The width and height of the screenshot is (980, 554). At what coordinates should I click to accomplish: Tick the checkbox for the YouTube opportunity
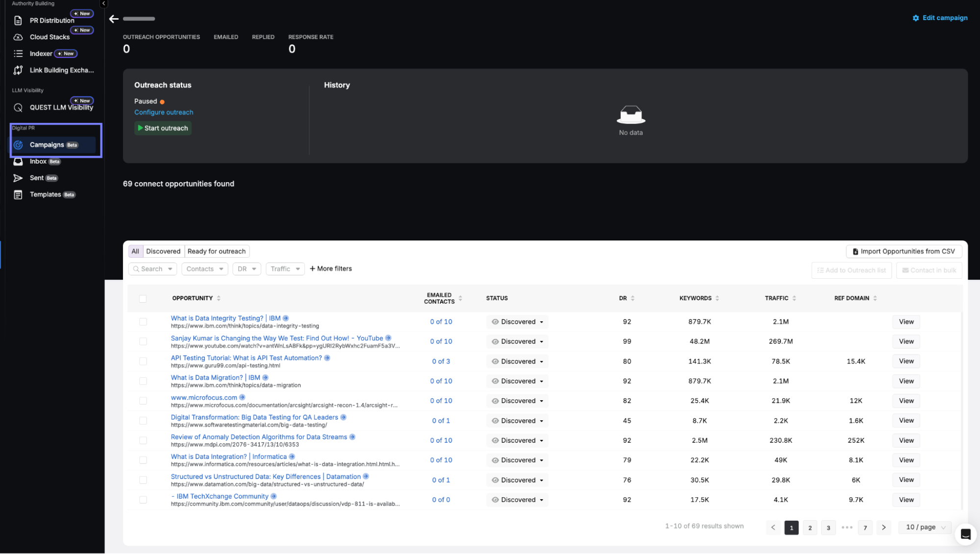click(x=143, y=341)
